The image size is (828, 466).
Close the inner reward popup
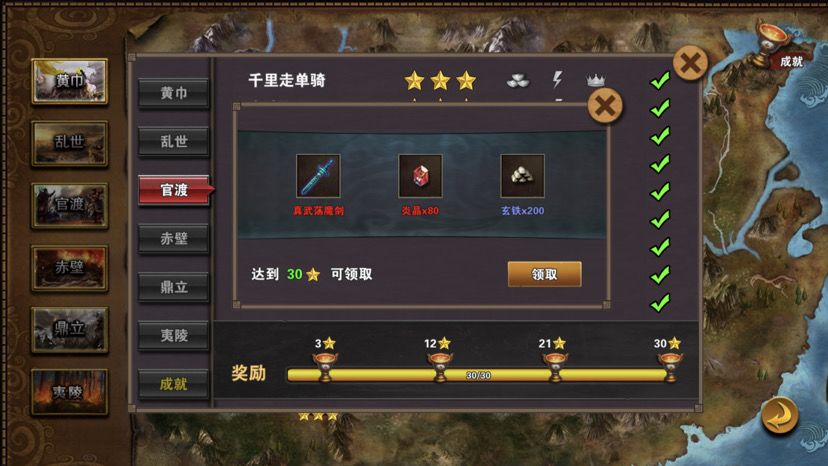(605, 106)
